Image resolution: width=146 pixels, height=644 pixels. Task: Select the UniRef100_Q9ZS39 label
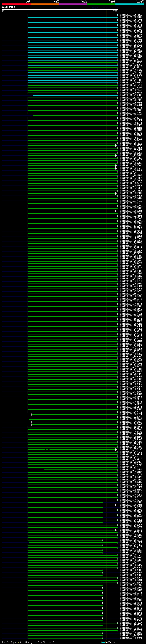(x=131, y=585)
